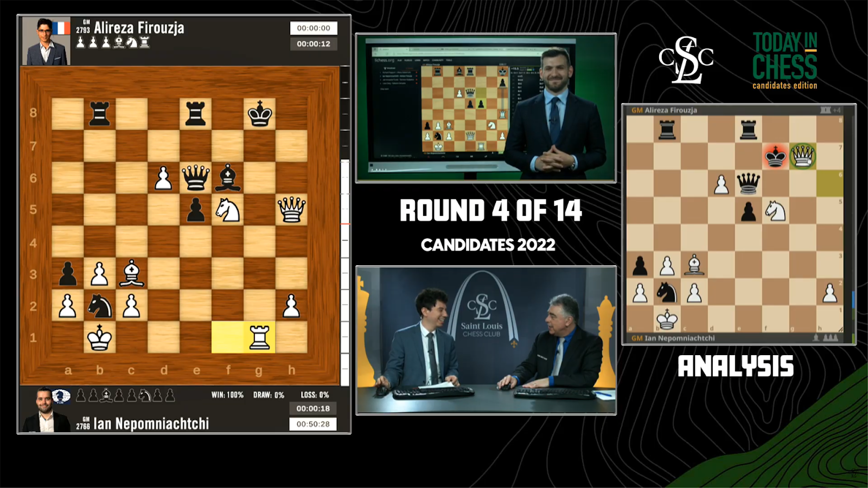The image size is (868, 488).
Task: Open the standing presenter video feed
Action: (486, 108)
